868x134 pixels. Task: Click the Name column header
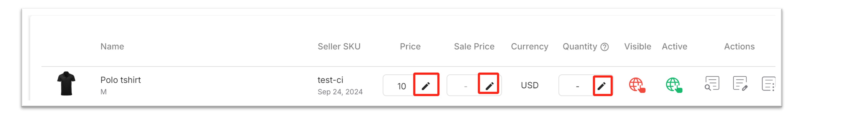coord(112,46)
